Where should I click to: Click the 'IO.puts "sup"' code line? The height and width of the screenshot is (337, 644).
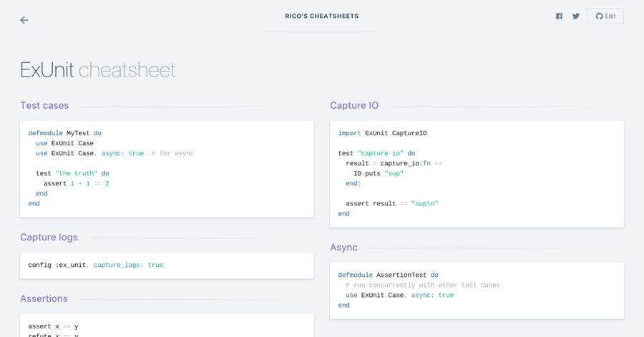click(378, 173)
